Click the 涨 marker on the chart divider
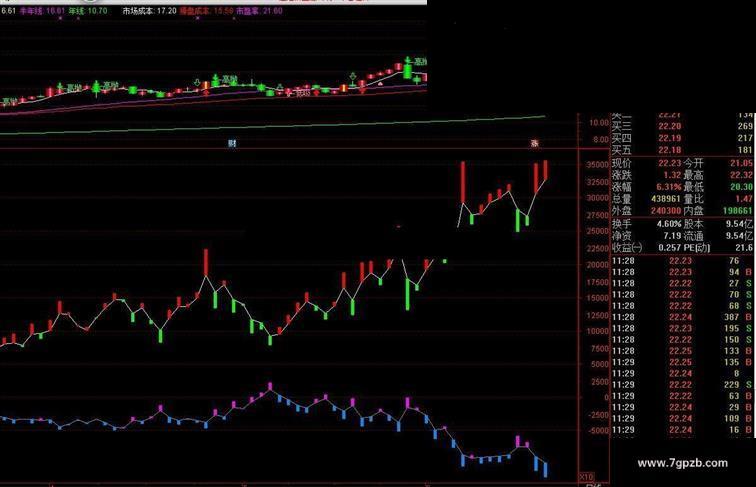The width and height of the screenshot is (756, 487). (534, 143)
